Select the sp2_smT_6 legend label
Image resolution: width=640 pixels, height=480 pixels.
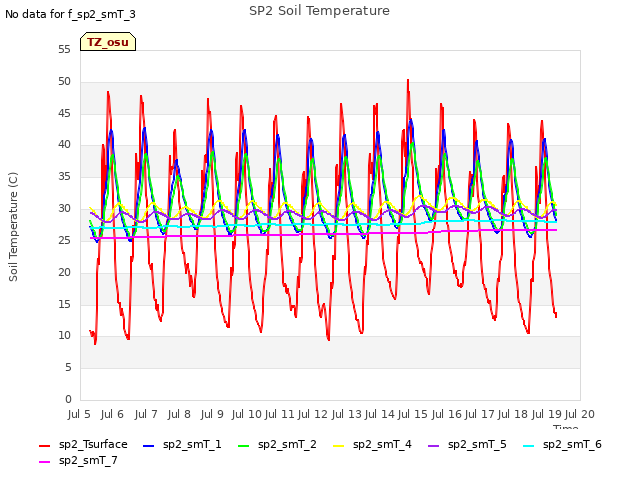point(572,444)
